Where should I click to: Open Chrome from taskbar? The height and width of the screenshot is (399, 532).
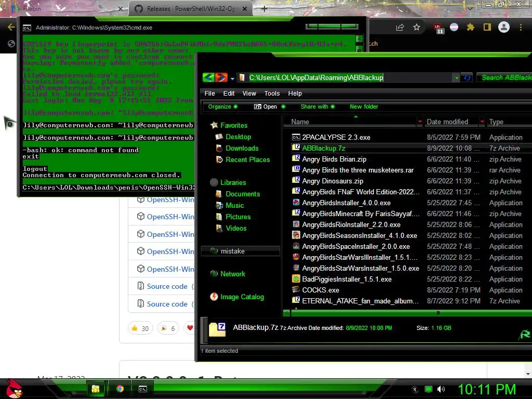click(120, 389)
